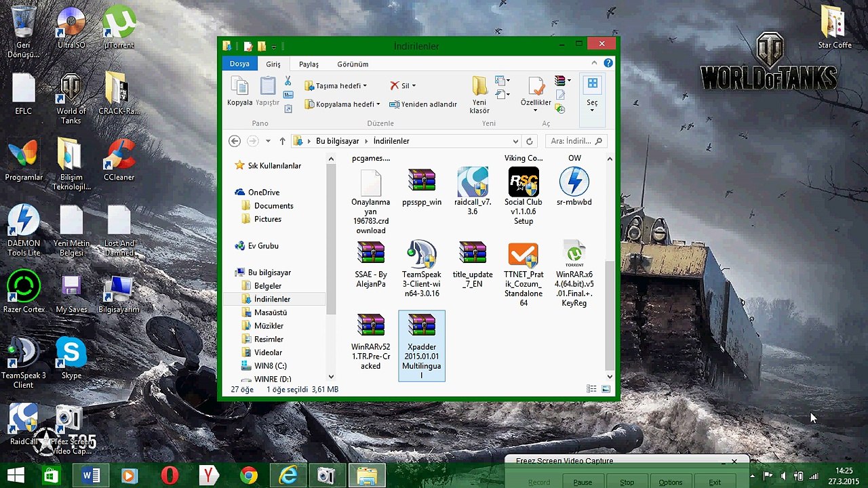This screenshot has height=488, width=868.
Task: Open Özellikler from the ribbon
Action: coord(536,95)
